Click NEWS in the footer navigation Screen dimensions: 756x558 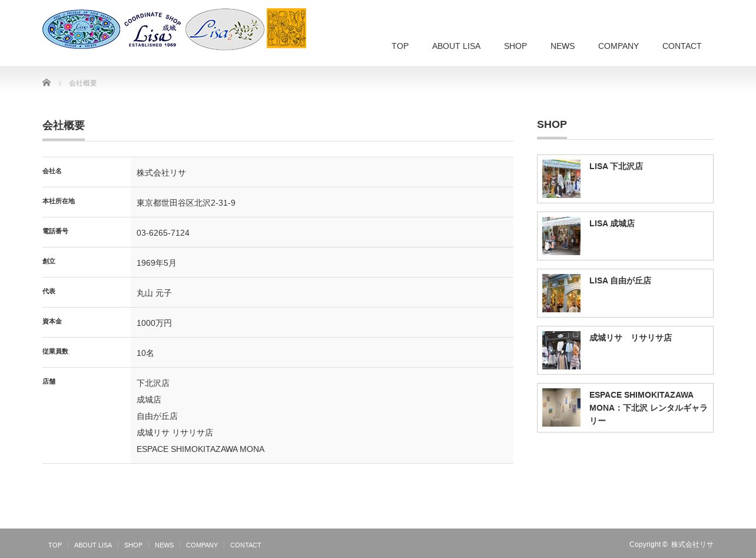coord(164,545)
